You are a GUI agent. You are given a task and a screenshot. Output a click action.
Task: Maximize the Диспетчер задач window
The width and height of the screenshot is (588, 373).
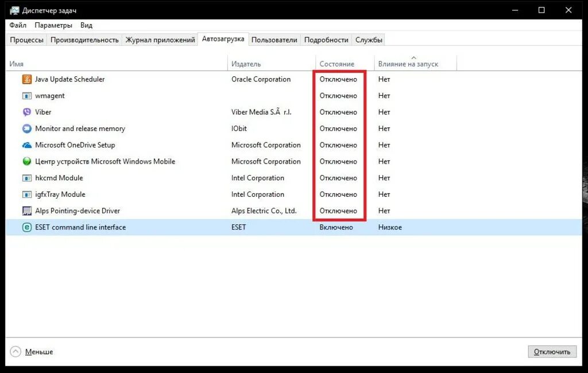[x=541, y=10]
